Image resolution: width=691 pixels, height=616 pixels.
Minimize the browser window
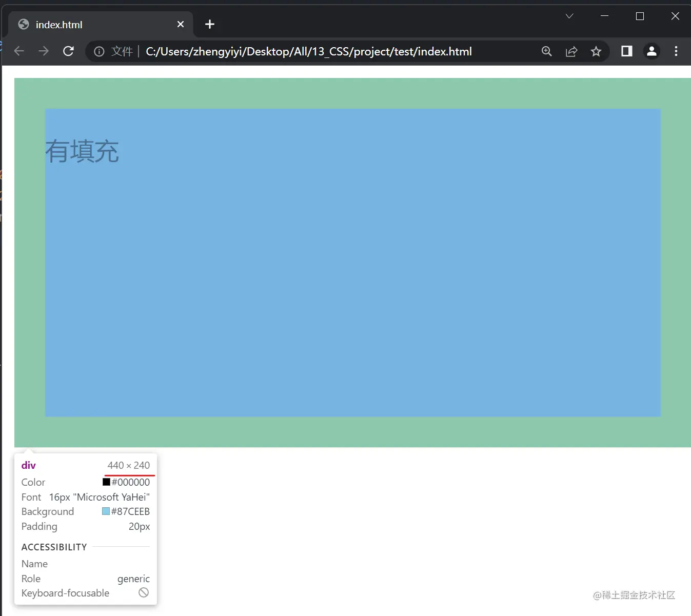pyautogui.click(x=604, y=16)
